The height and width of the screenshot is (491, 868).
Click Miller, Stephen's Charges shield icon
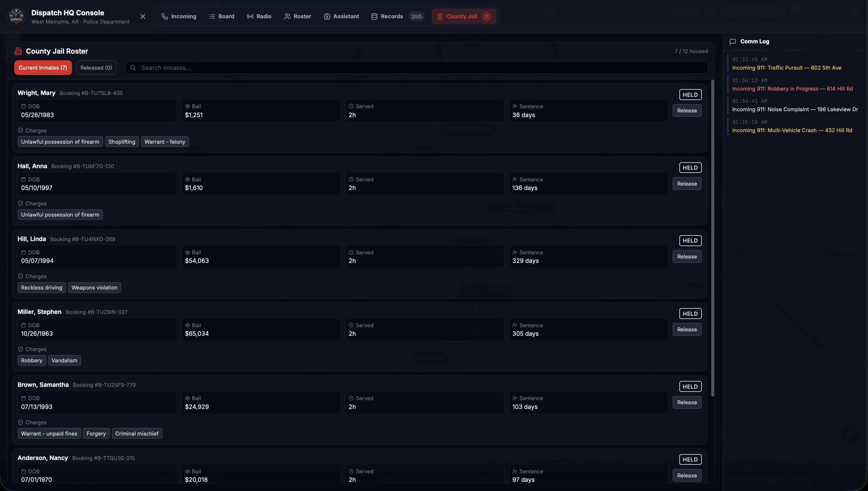point(20,349)
